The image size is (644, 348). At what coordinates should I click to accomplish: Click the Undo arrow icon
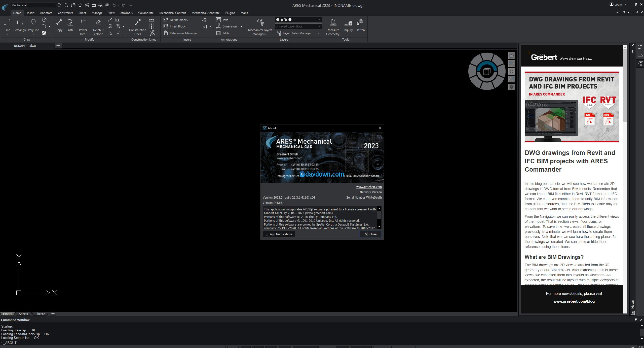[x=114, y=5]
